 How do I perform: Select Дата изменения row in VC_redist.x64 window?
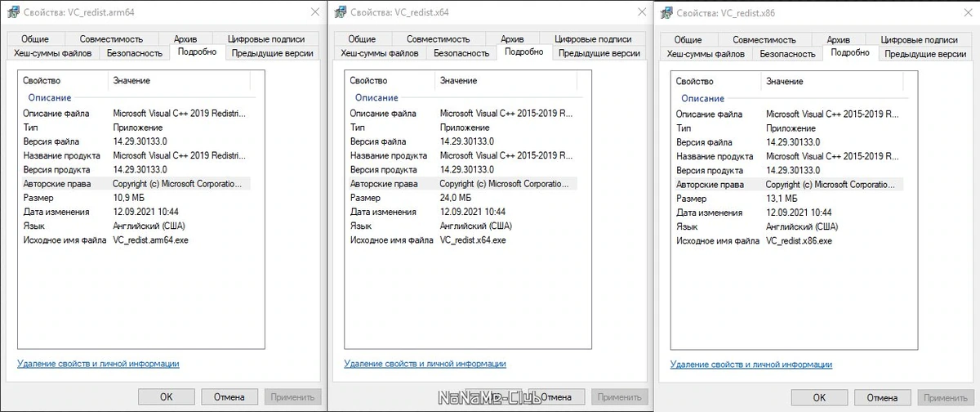tap(461, 212)
